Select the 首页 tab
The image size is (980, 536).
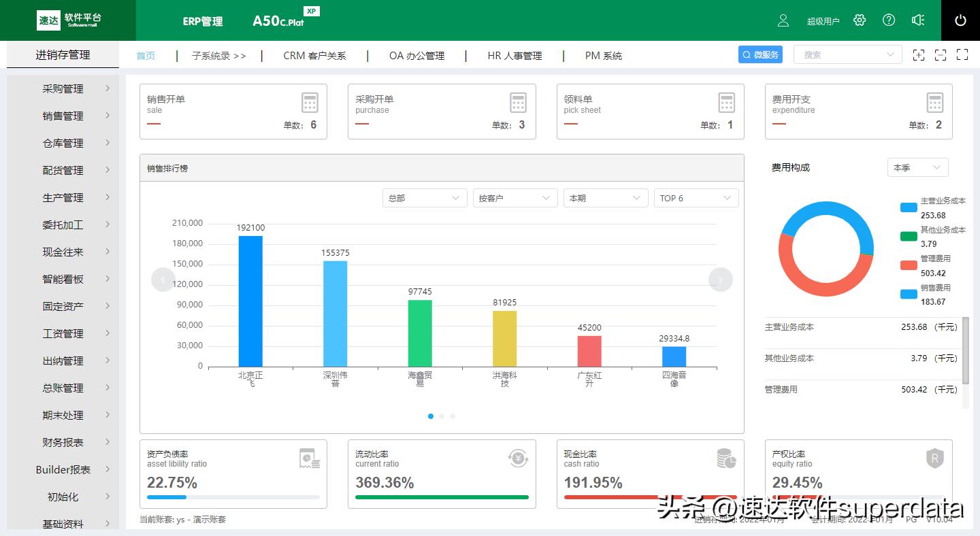[x=145, y=56]
